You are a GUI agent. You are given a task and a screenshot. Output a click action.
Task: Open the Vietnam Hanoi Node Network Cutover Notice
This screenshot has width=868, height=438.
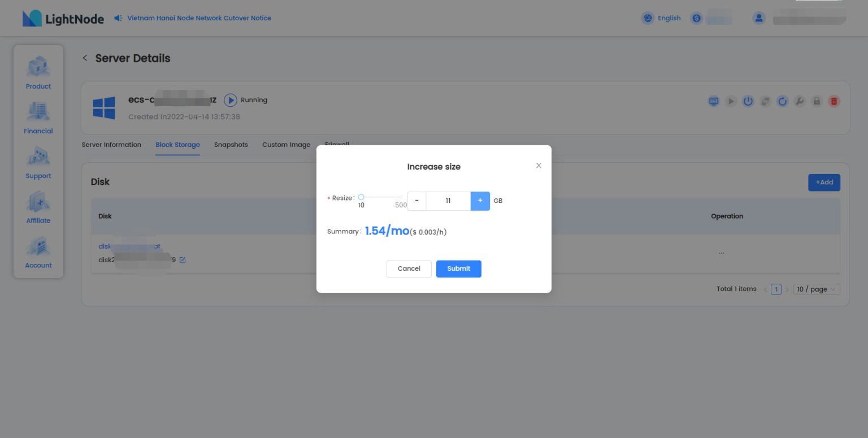tap(199, 18)
